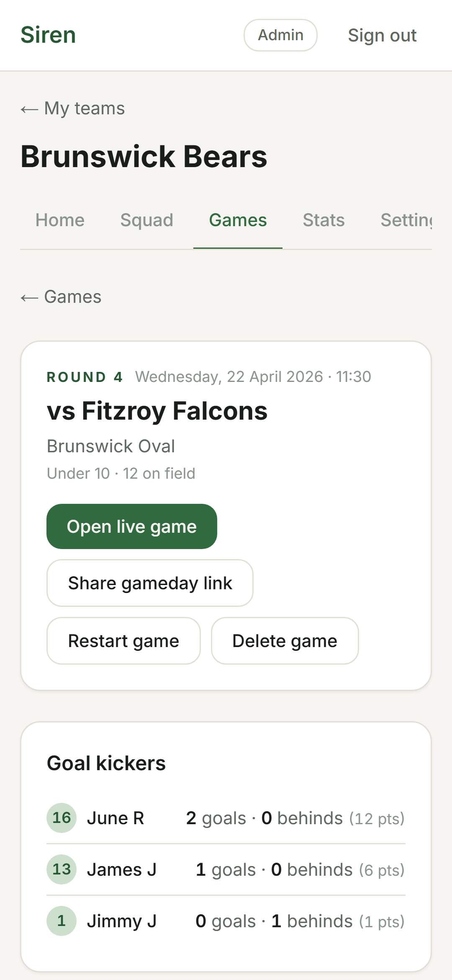Select June R in the goal kickers list
Image resolution: width=452 pixels, height=980 pixels.
tap(116, 817)
